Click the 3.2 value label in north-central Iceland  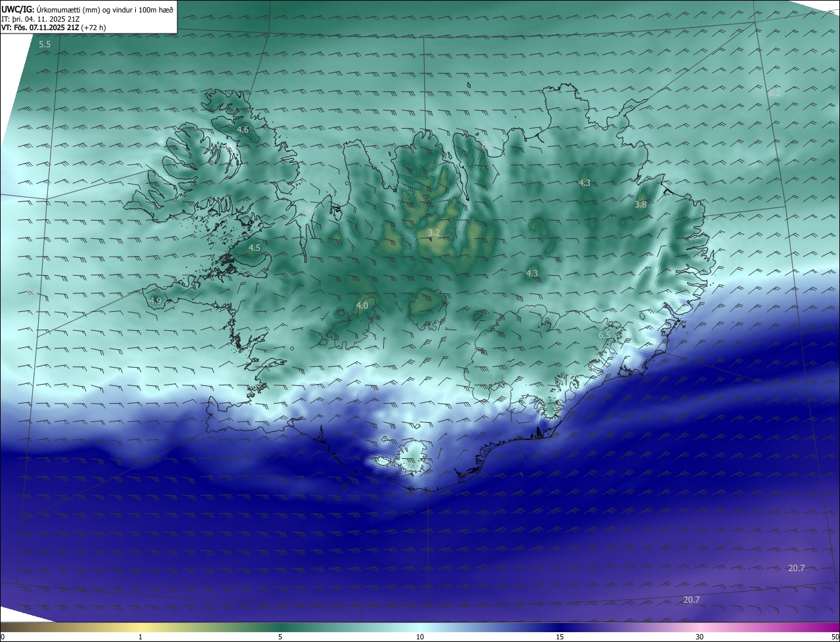tap(434, 232)
